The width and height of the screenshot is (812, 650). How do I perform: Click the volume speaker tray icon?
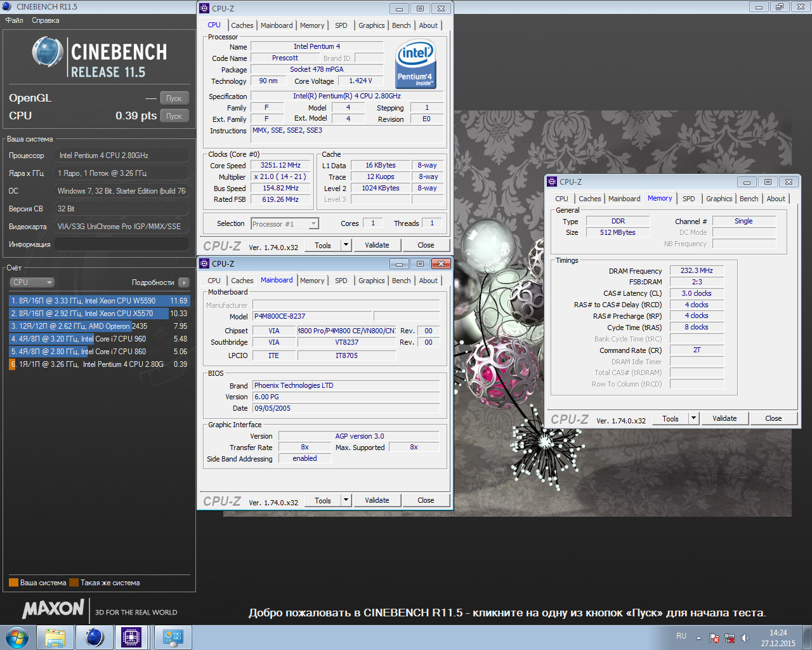[x=745, y=638]
